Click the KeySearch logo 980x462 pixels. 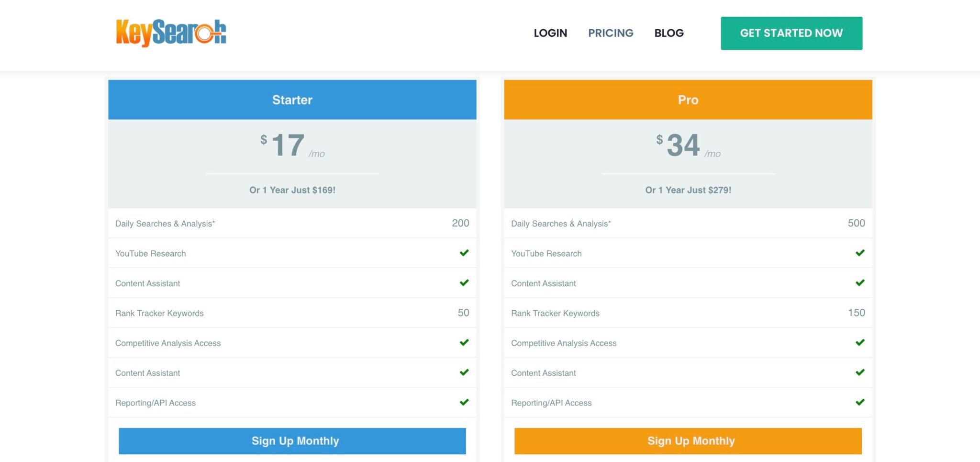click(x=171, y=33)
